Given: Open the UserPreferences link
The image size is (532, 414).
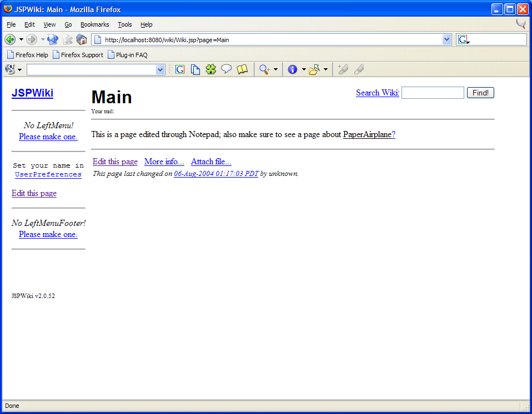Looking at the screenshot, I should click(48, 174).
